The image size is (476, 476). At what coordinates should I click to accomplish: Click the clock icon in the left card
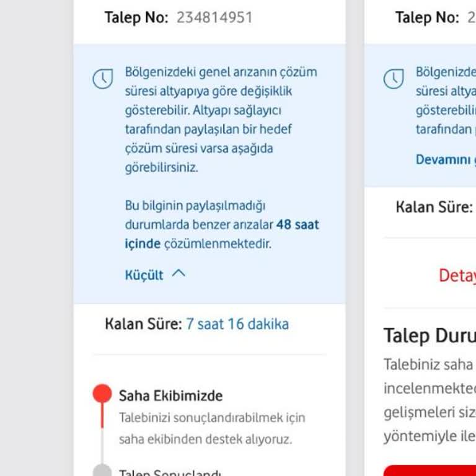(103, 79)
